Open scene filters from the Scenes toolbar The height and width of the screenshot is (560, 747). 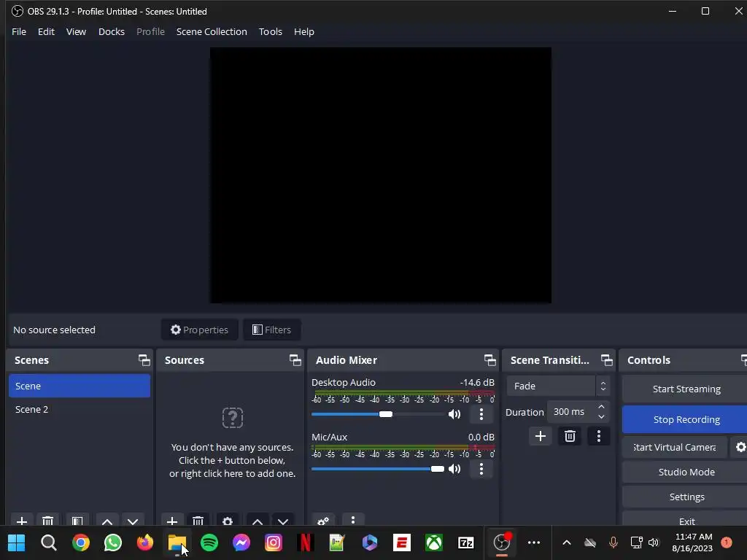click(x=77, y=521)
